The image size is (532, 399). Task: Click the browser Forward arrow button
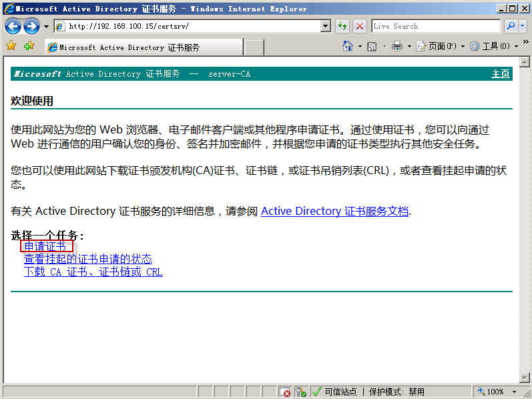(31, 27)
